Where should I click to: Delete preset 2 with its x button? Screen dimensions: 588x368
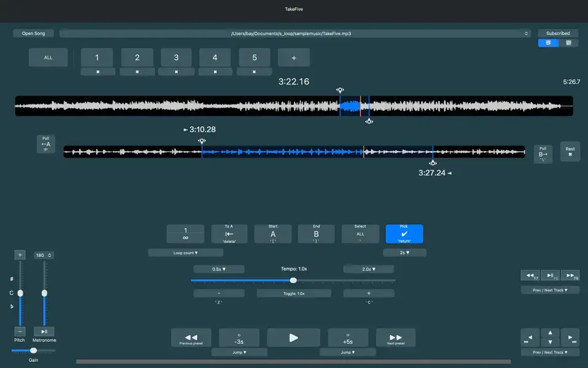pos(137,72)
